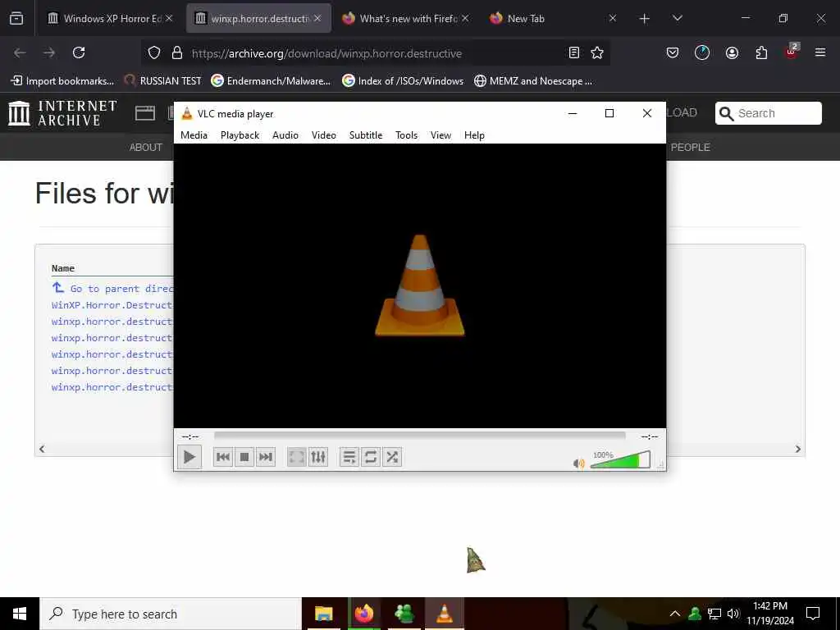The height and width of the screenshot is (630, 840).
Task: Click the Internet Archive logo
Action: (x=62, y=113)
